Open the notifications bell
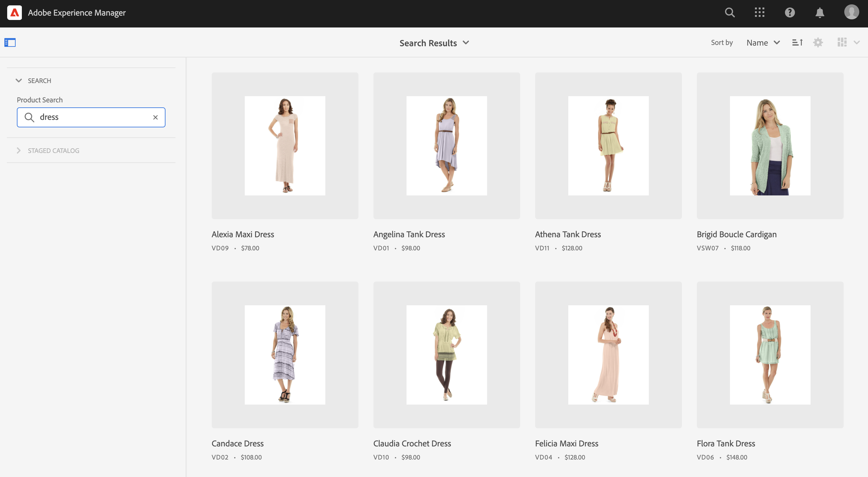 tap(820, 13)
